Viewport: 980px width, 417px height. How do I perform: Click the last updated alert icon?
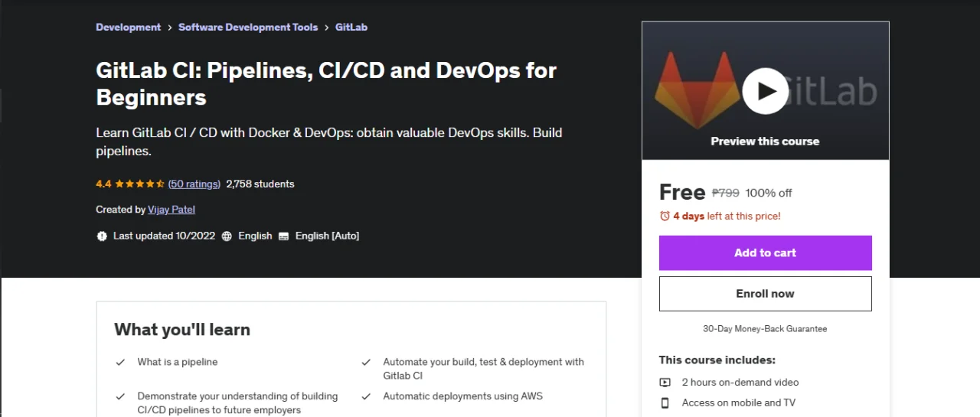point(102,236)
